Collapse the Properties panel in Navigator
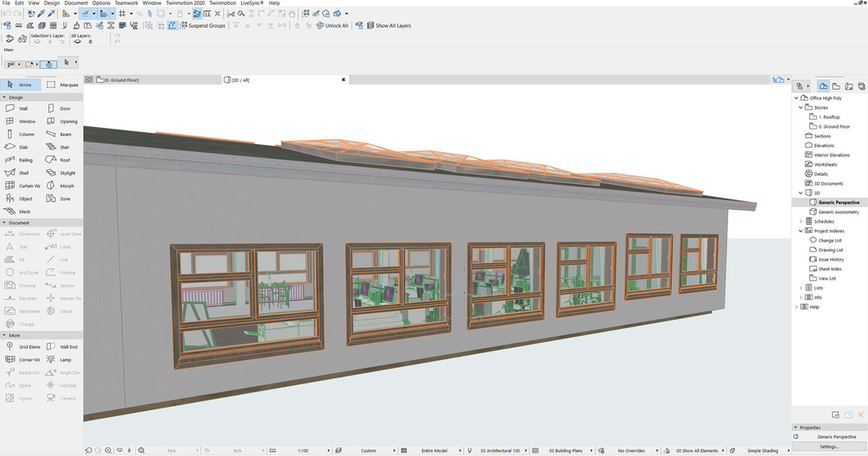 click(796, 427)
